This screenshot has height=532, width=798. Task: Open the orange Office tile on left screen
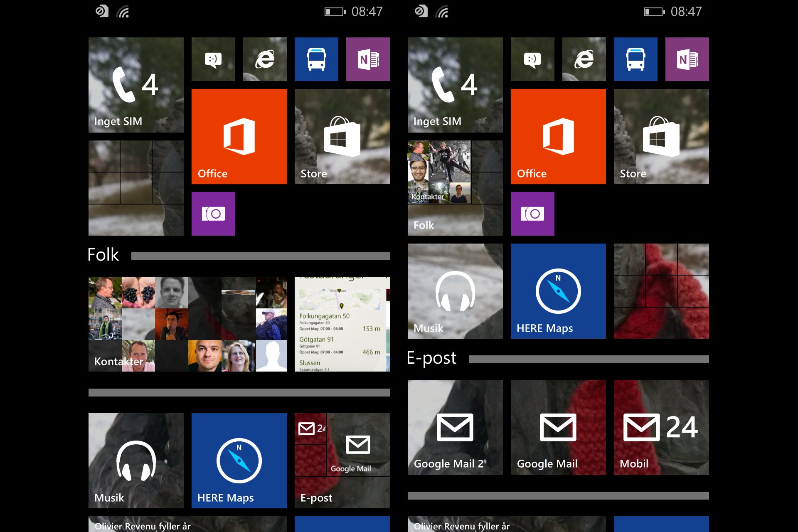point(239,136)
